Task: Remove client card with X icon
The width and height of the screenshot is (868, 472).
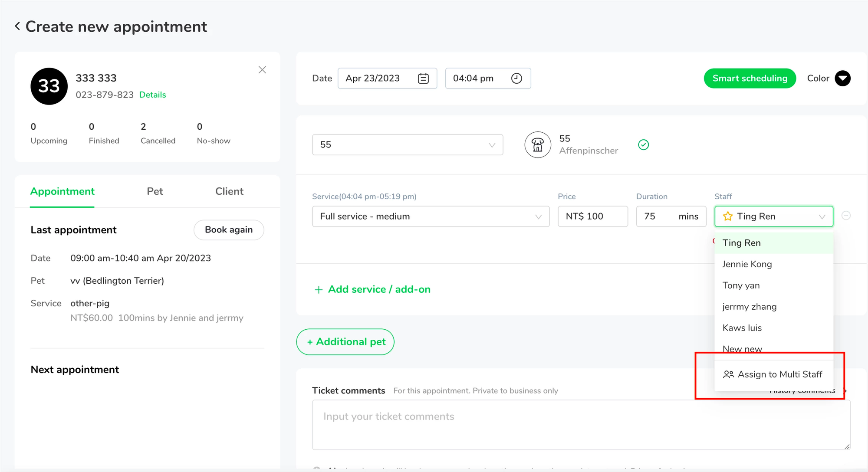Action: click(x=262, y=70)
